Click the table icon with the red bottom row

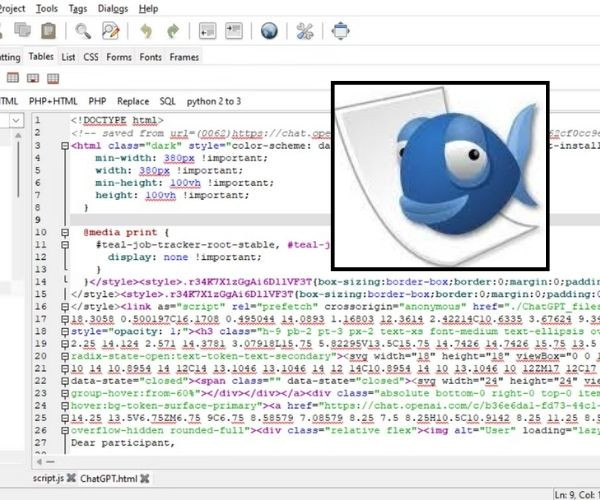[53, 78]
